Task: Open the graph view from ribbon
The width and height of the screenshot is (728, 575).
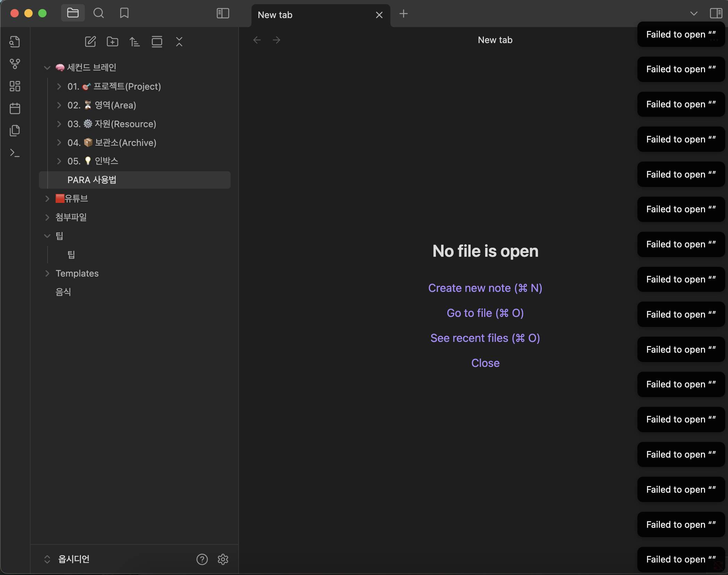Action: pyautogui.click(x=15, y=64)
